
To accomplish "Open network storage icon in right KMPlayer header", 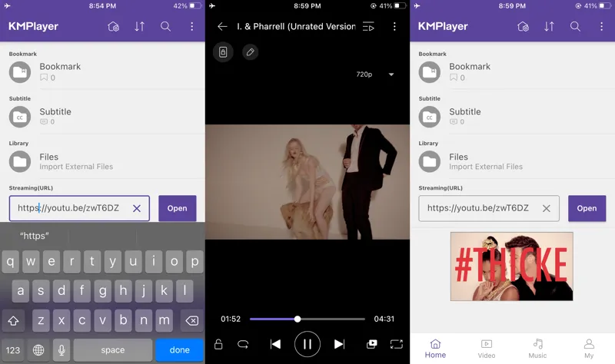I will pyautogui.click(x=523, y=27).
